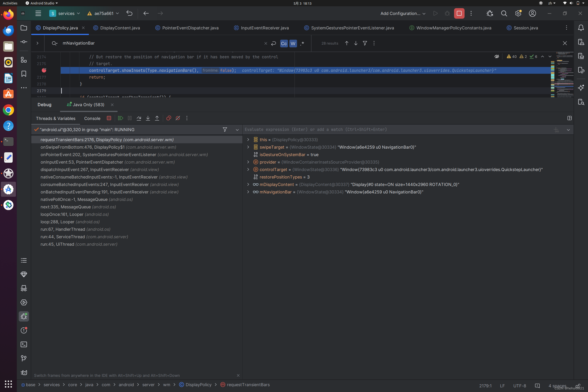The image size is (588, 392).
Task: Click DisplayPolicy breadcrumb in status bar
Action: pos(196,385)
